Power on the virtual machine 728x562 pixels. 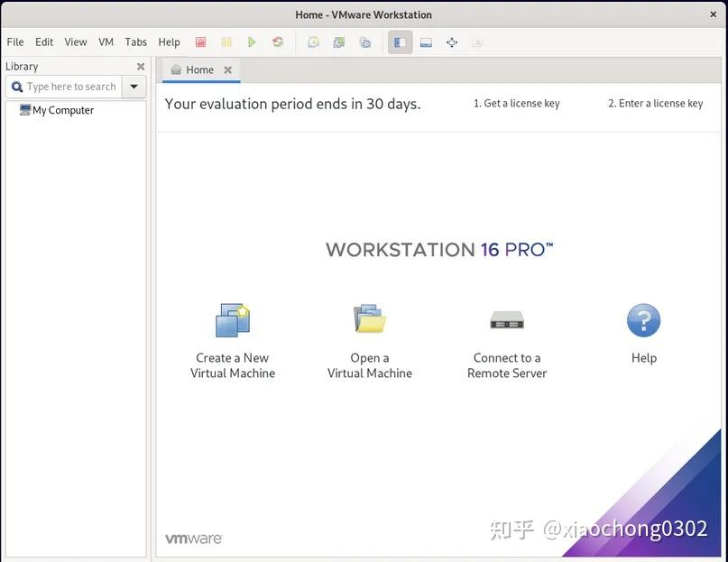[x=252, y=41]
